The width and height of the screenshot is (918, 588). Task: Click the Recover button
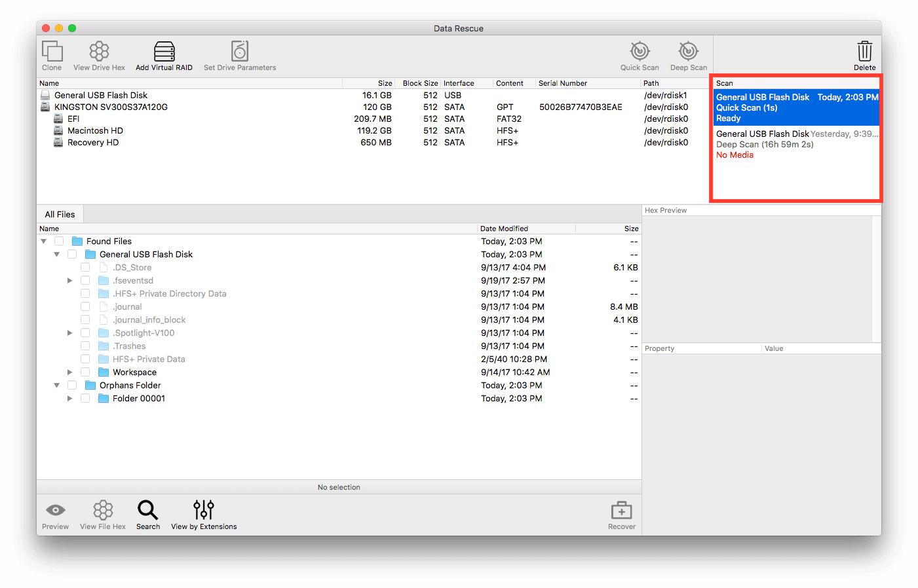pyautogui.click(x=620, y=513)
